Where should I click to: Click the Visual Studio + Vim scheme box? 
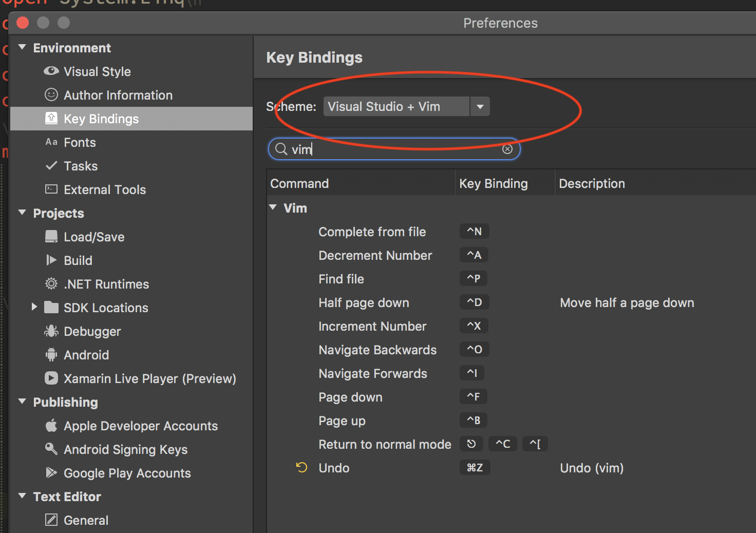point(396,106)
